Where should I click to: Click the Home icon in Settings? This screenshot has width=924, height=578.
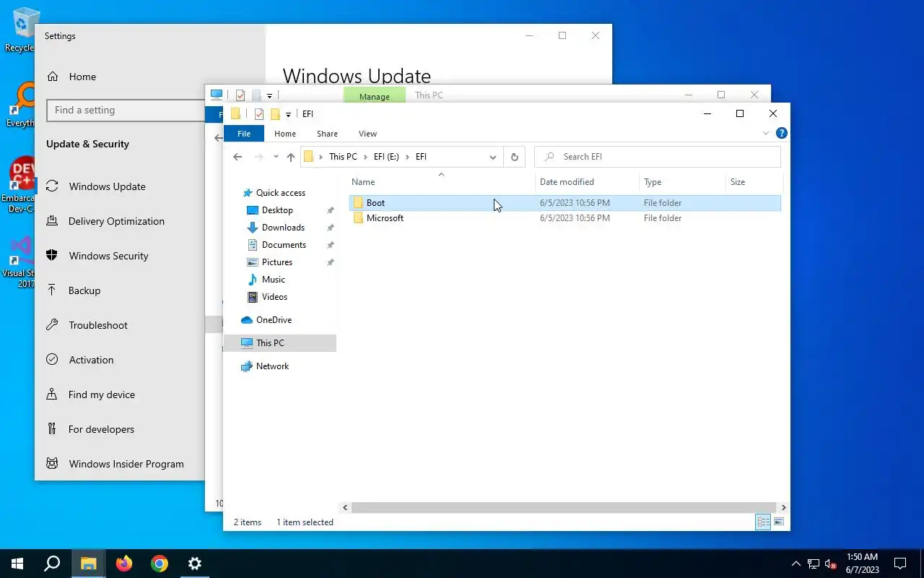pyautogui.click(x=52, y=77)
